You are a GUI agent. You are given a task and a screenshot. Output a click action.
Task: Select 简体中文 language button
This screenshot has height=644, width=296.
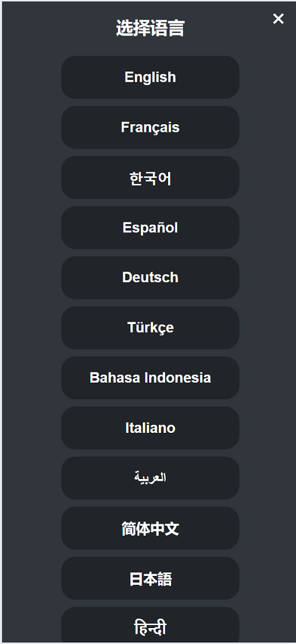point(150,528)
